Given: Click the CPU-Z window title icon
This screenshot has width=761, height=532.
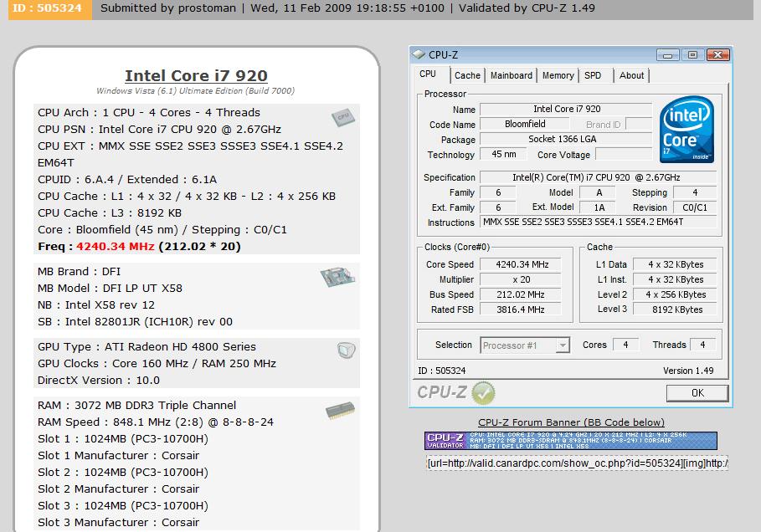Looking at the screenshot, I should point(419,54).
